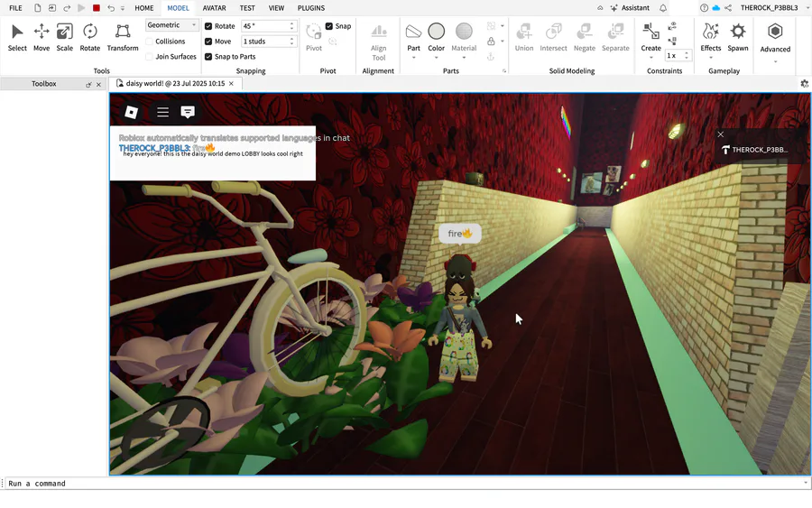Toggle the Rotate snapping checkbox

[x=208, y=26]
